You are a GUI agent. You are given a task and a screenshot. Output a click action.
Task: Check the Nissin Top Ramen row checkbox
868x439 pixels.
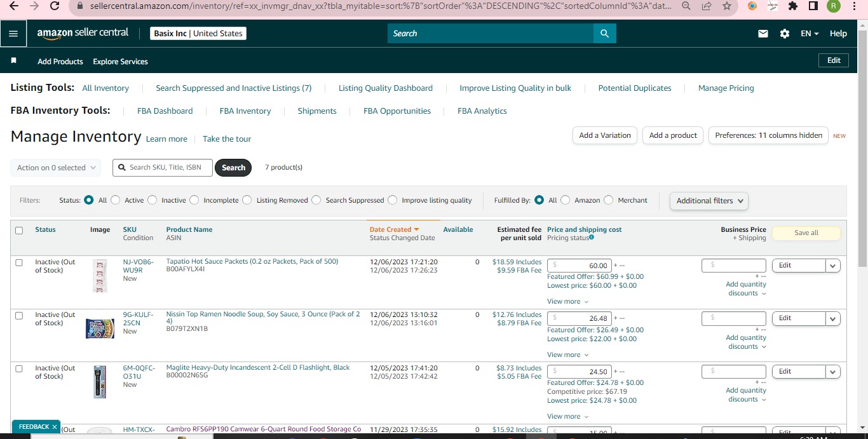[x=19, y=316]
